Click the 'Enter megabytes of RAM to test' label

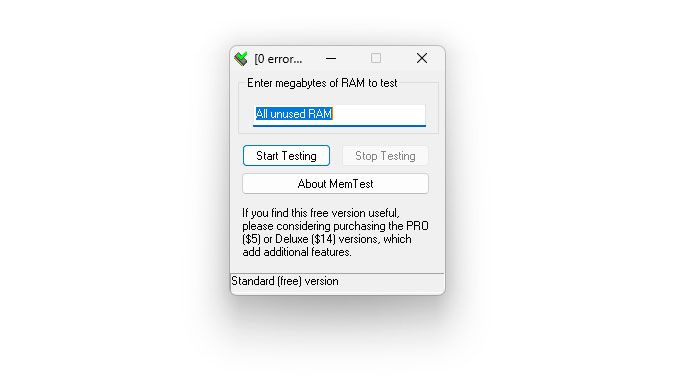pos(322,83)
